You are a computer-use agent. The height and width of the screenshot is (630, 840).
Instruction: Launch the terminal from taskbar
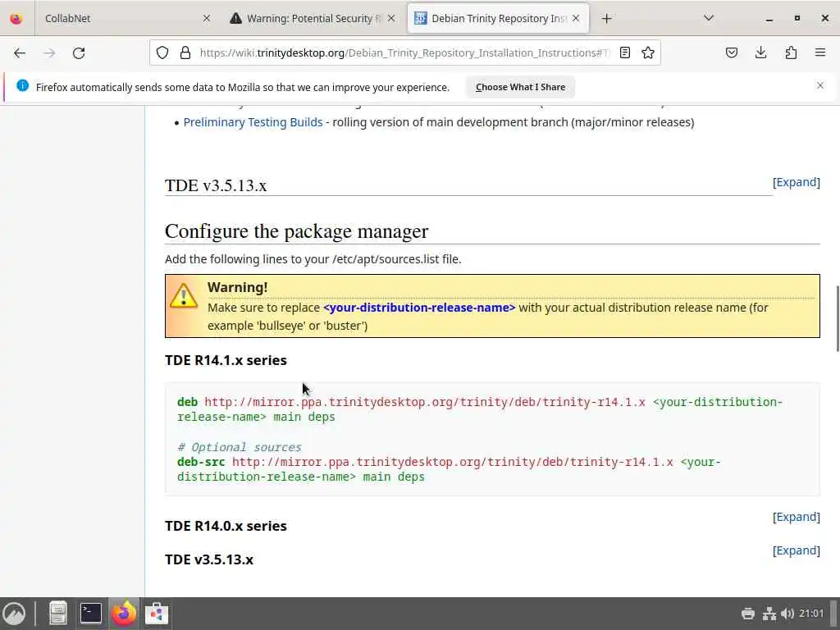coord(90,614)
